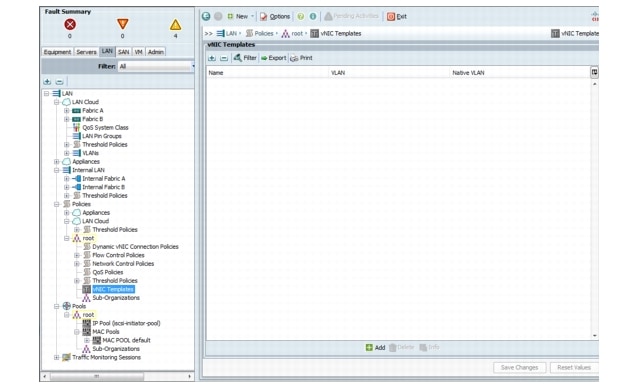Switch to the Equipment tab
The height and width of the screenshot is (388, 642).
click(57, 52)
